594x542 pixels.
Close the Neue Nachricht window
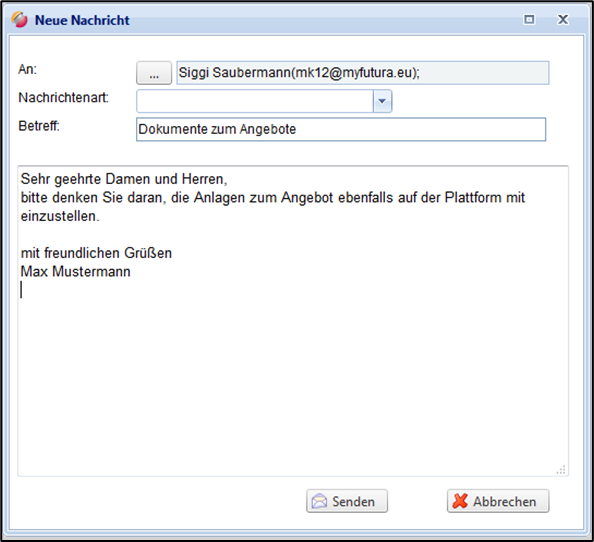[x=563, y=19]
